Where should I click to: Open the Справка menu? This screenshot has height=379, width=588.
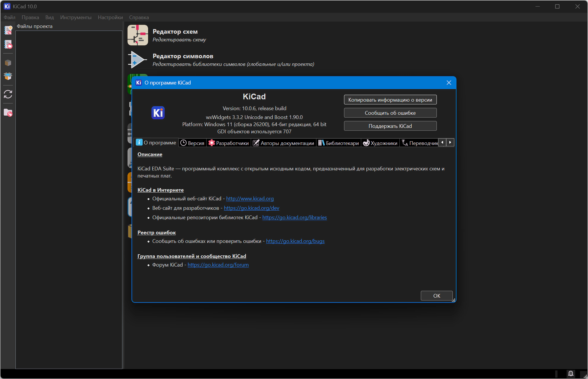pos(139,17)
